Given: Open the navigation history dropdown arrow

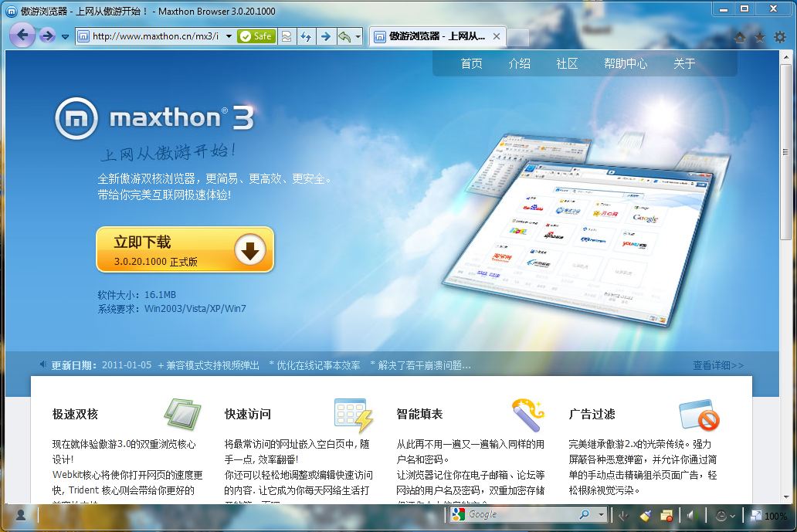Looking at the screenshot, I should click(65, 36).
